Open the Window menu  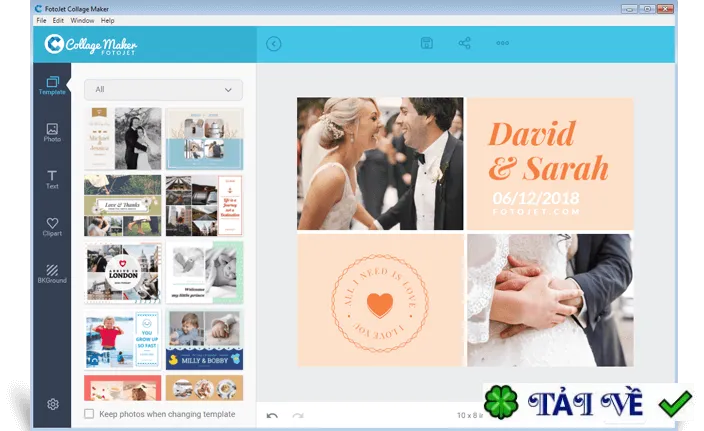(82, 21)
